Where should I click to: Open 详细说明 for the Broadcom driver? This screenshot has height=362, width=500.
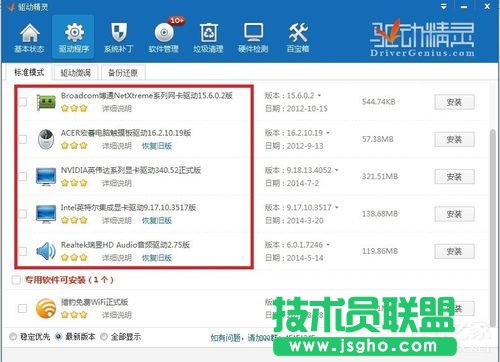point(117,108)
